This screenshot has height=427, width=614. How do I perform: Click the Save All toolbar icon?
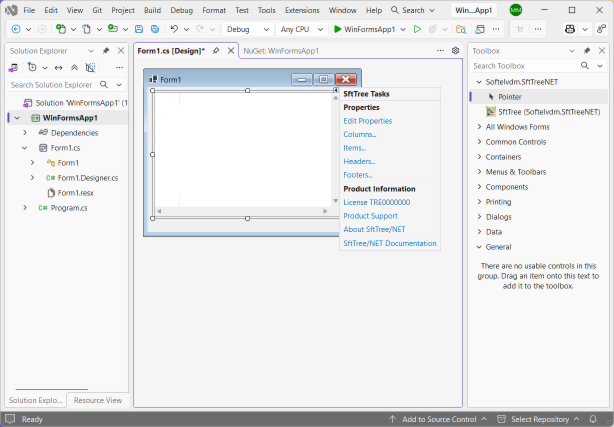pyautogui.click(x=155, y=29)
